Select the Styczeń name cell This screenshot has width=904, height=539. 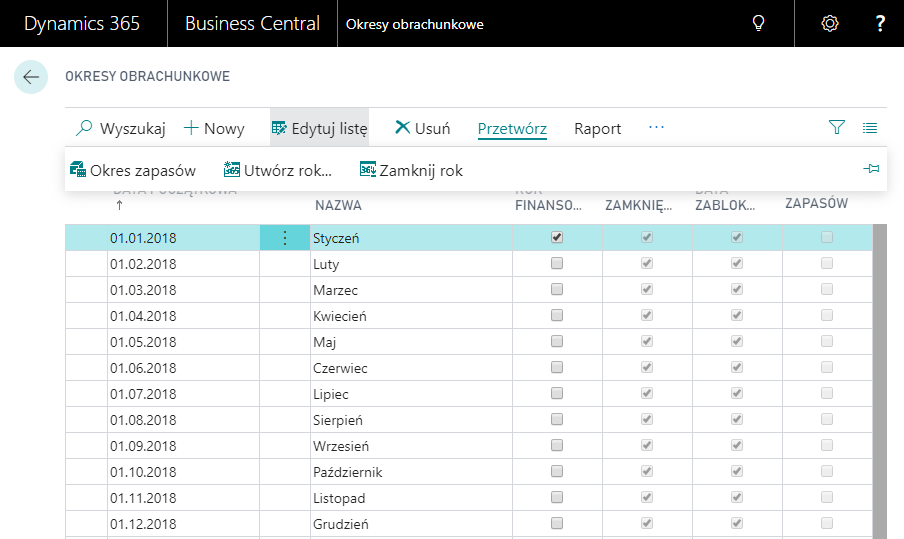411,238
